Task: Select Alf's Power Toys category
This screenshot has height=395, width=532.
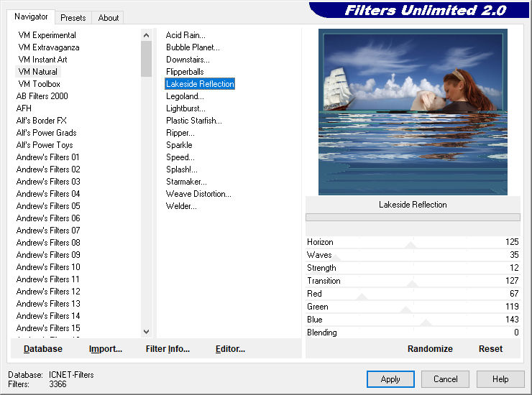Action: pos(45,145)
